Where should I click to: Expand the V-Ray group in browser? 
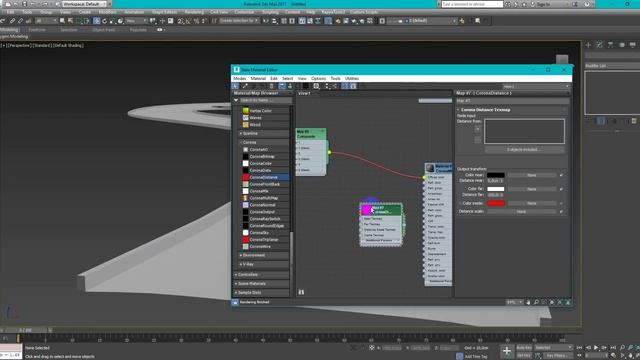pyautogui.click(x=264, y=264)
